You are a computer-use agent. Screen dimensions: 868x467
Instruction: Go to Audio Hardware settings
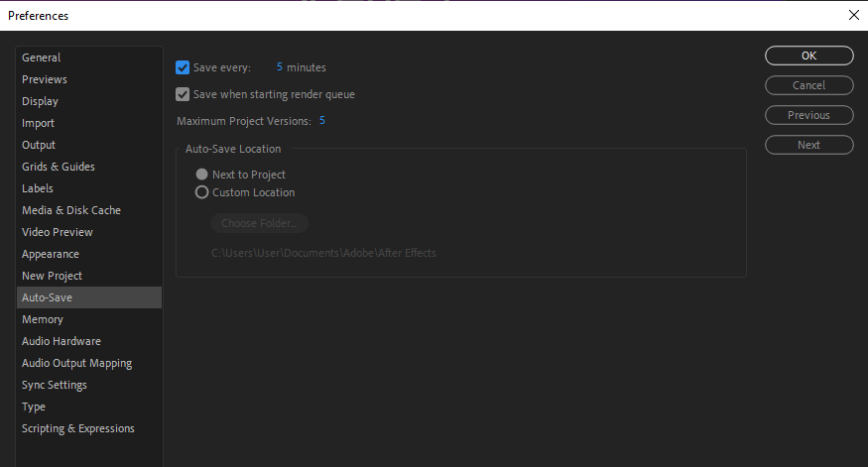[x=88, y=341]
